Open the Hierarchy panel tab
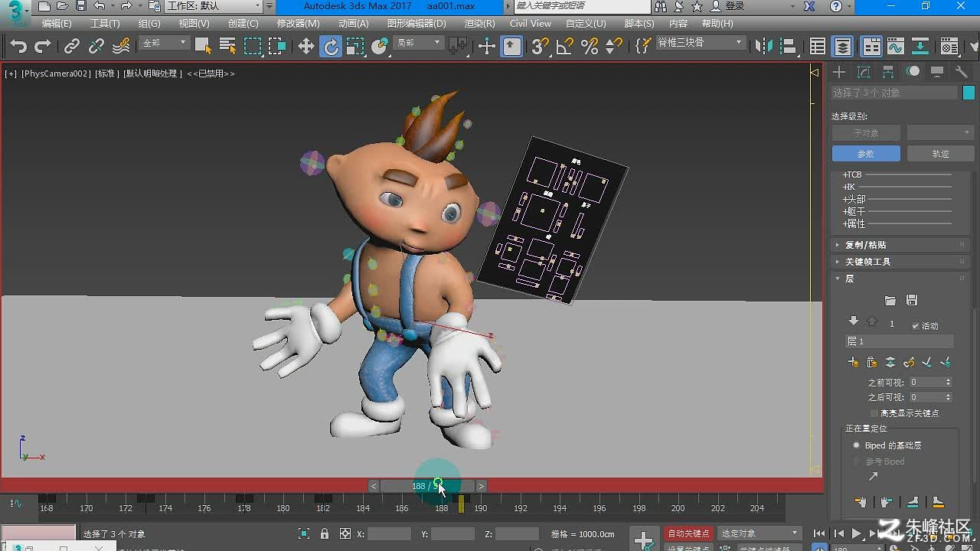Screen dimensions: 980x551 pyautogui.click(x=888, y=72)
